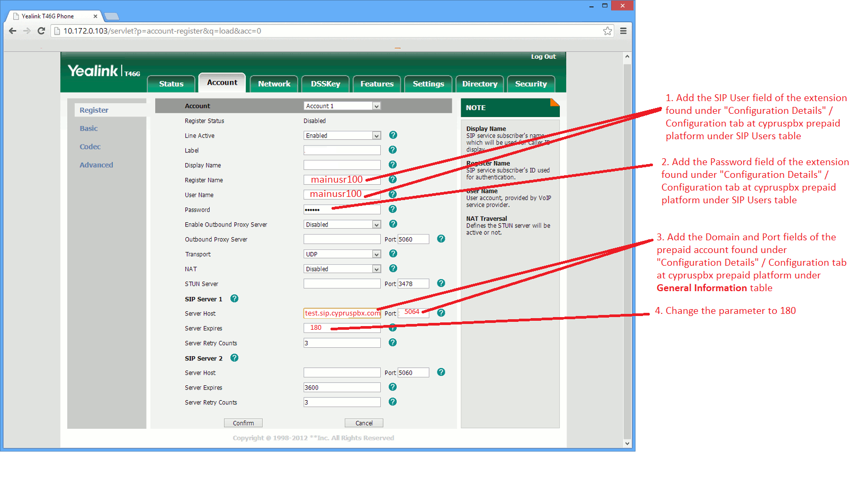Click help icon for SIP Server 2 Server Expires

click(393, 387)
